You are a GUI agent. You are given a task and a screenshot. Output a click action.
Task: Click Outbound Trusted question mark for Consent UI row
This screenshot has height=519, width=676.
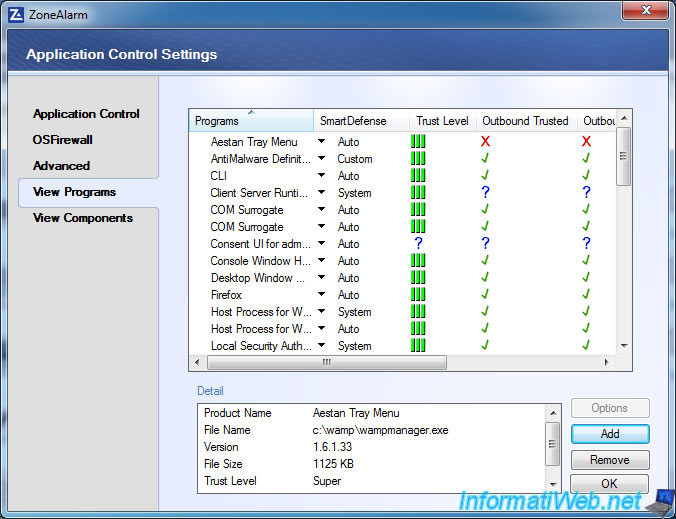point(485,243)
